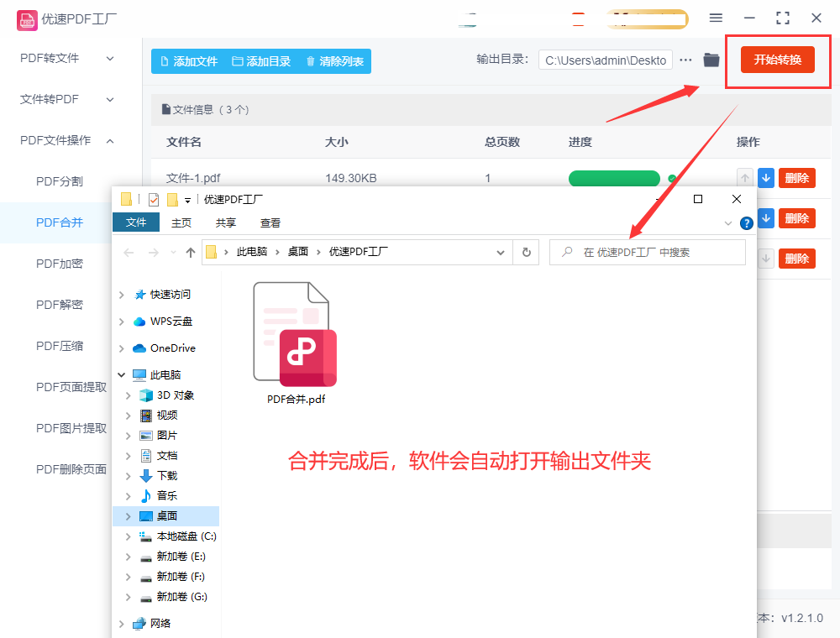Image resolution: width=840 pixels, height=638 pixels.
Task: Expand the Explorer ribbon chevron
Action: [x=727, y=223]
